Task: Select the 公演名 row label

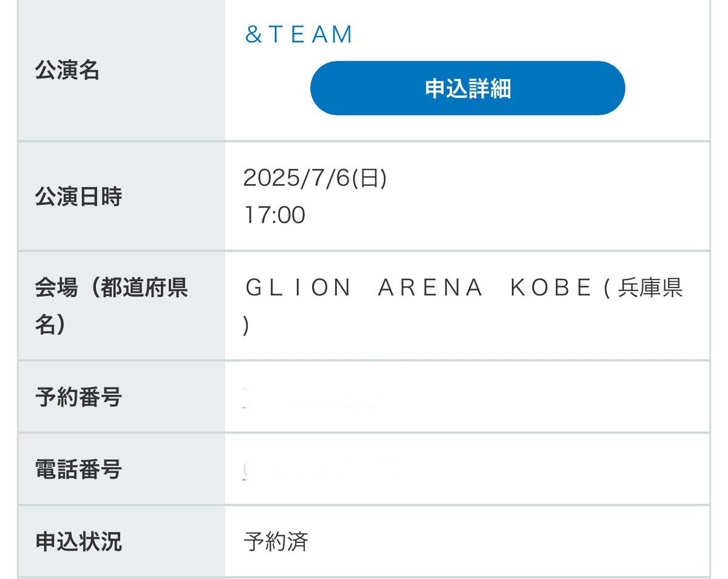Action: (x=67, y=70)
